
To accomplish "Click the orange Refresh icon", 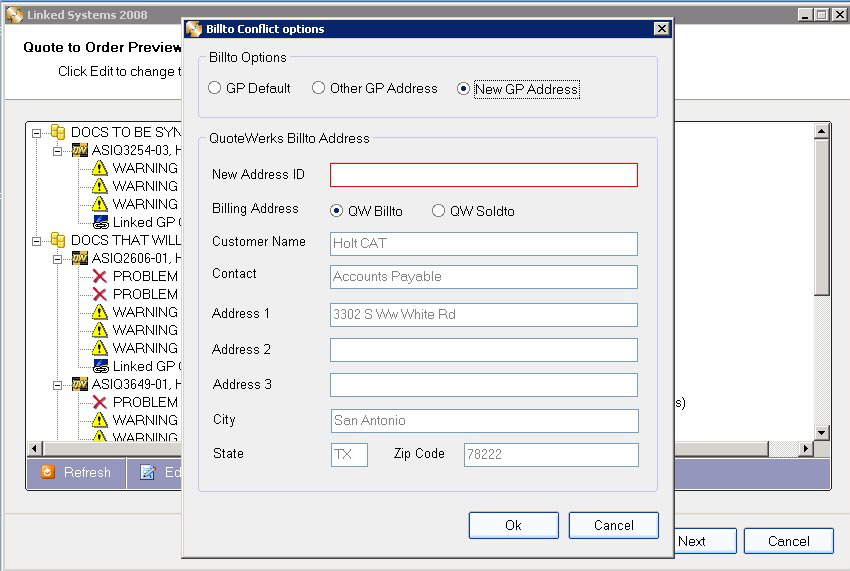I will 48,472.
